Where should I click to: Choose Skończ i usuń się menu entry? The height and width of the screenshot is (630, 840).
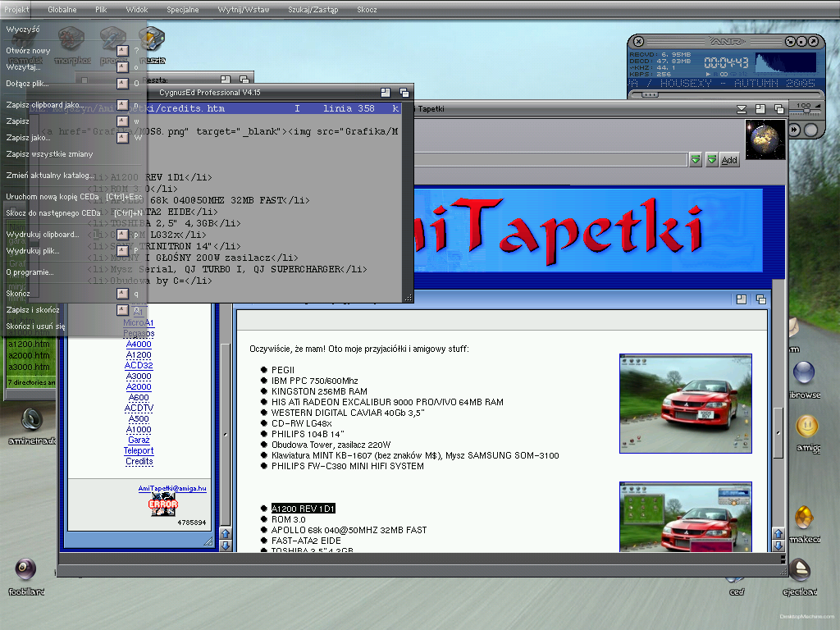click(x=73, y=326)
